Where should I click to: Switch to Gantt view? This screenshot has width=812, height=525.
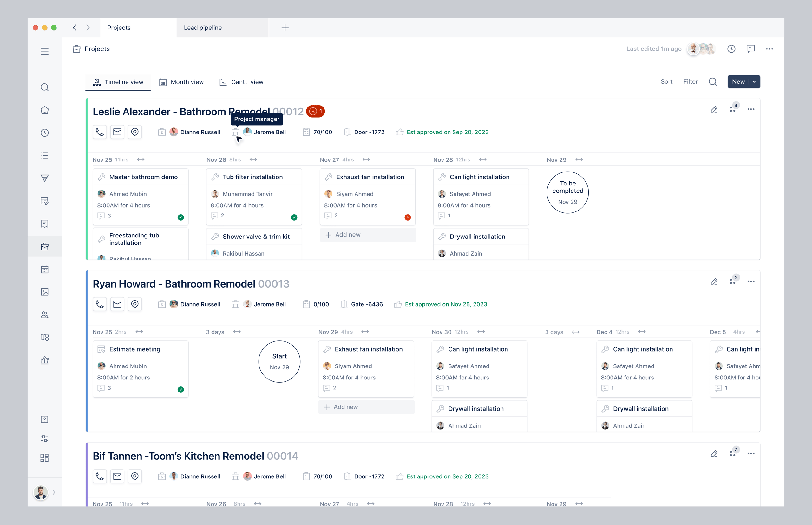(x=241, y=82)
